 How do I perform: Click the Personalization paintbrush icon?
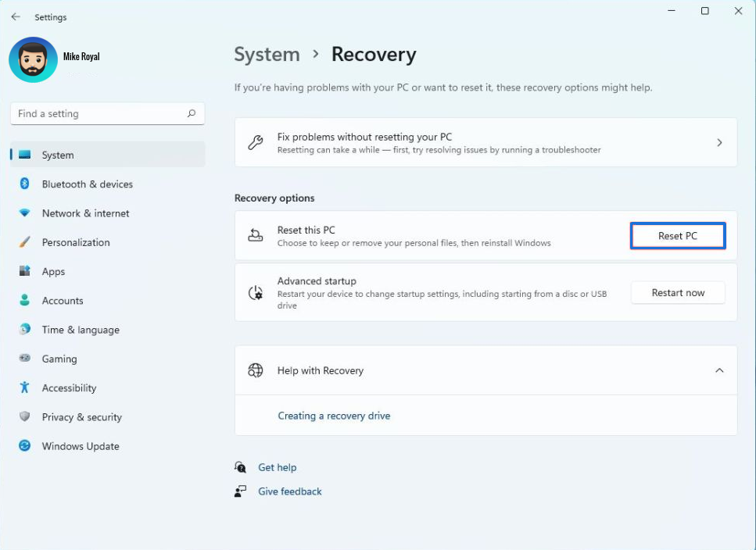(x=24, y=241)
